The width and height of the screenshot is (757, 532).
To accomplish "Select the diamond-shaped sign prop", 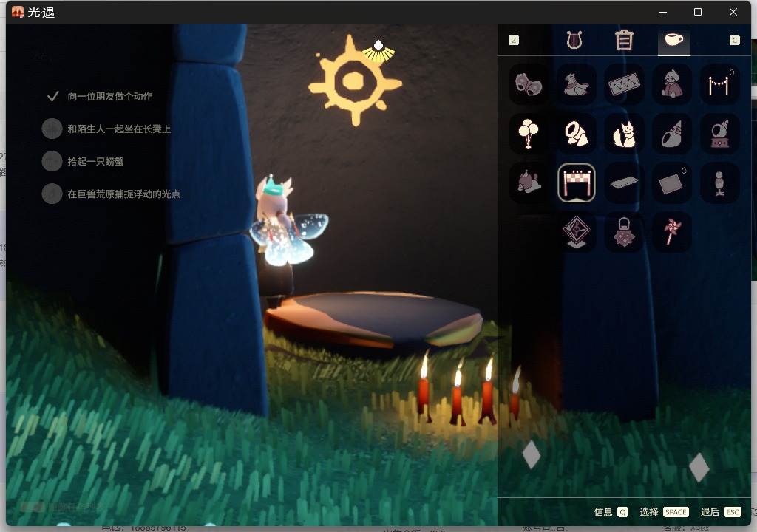I will pos(576,232).
